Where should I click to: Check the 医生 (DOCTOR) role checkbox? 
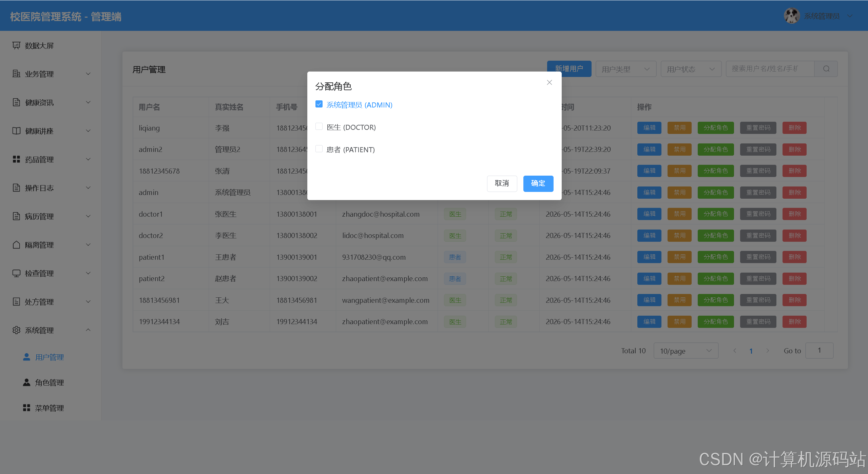pos(319,127)
